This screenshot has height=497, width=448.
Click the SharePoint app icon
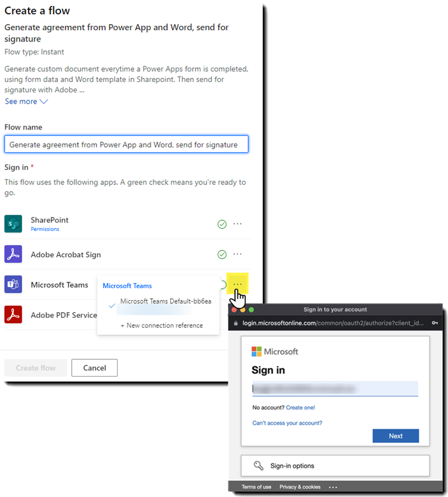[12, 224]
